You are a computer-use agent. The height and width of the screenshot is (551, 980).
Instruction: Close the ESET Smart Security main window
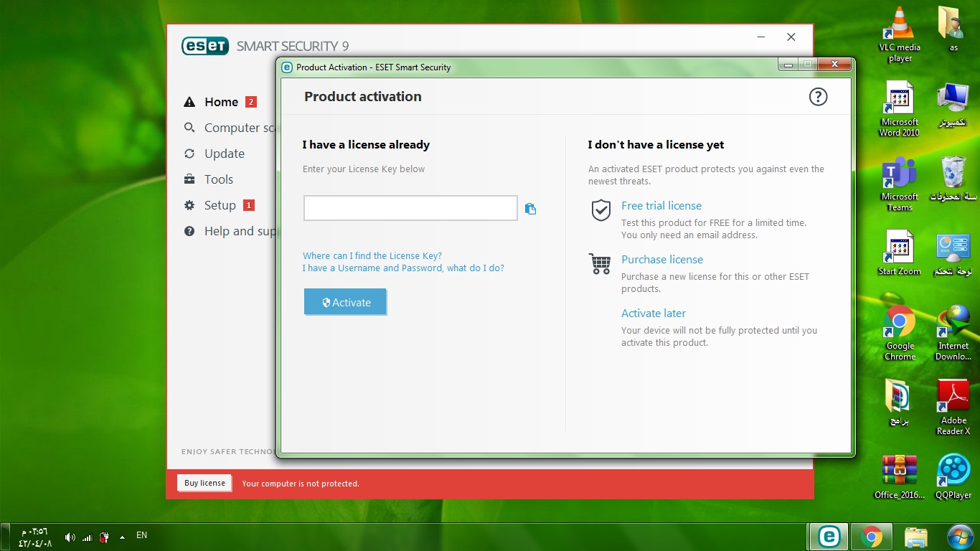pos(791,37)
